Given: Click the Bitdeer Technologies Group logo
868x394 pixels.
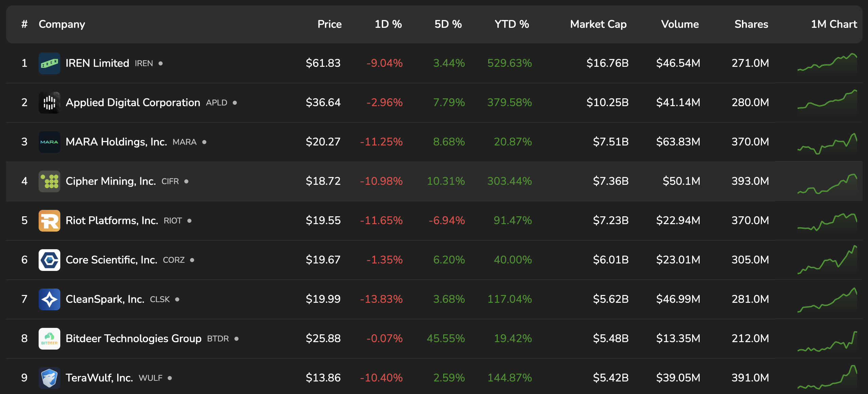Looking at the screenshot, I should click(49, 338).
